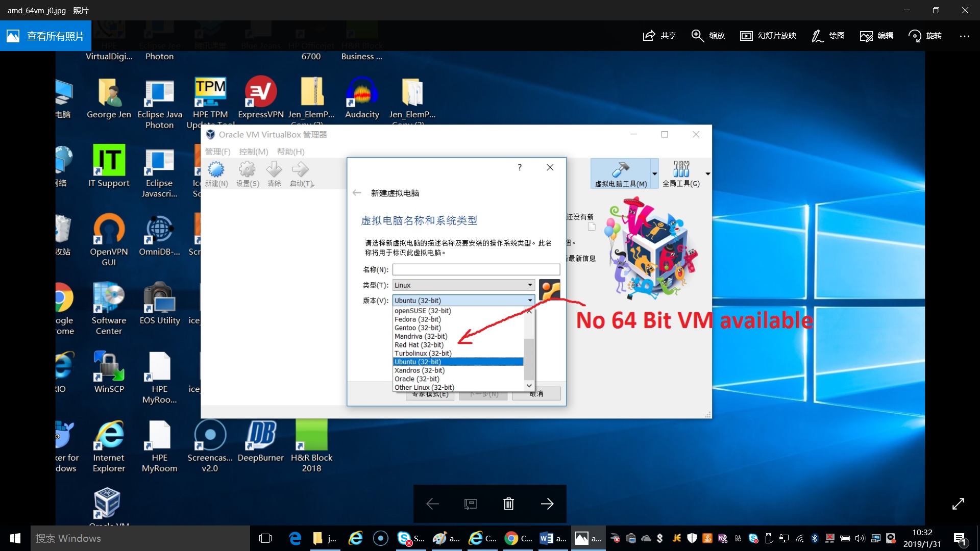This screenshot has width=980, height=551.
Task: Click 'See all photos' button
Action: (x=46, y=36)
